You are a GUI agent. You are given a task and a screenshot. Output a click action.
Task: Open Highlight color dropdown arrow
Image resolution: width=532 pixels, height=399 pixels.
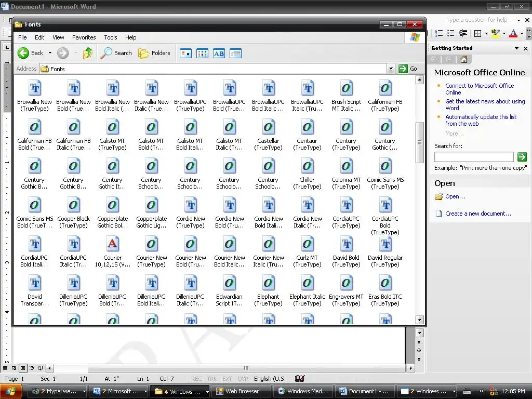pos(504,33)
